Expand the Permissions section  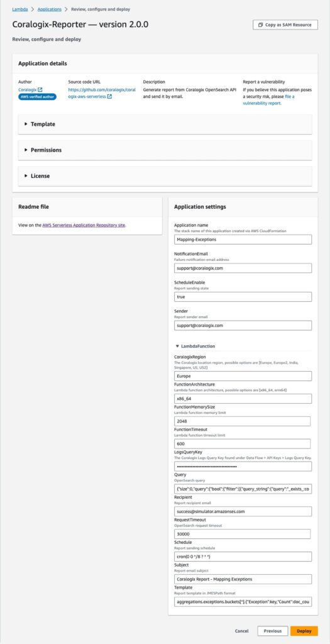coord(165,150)
